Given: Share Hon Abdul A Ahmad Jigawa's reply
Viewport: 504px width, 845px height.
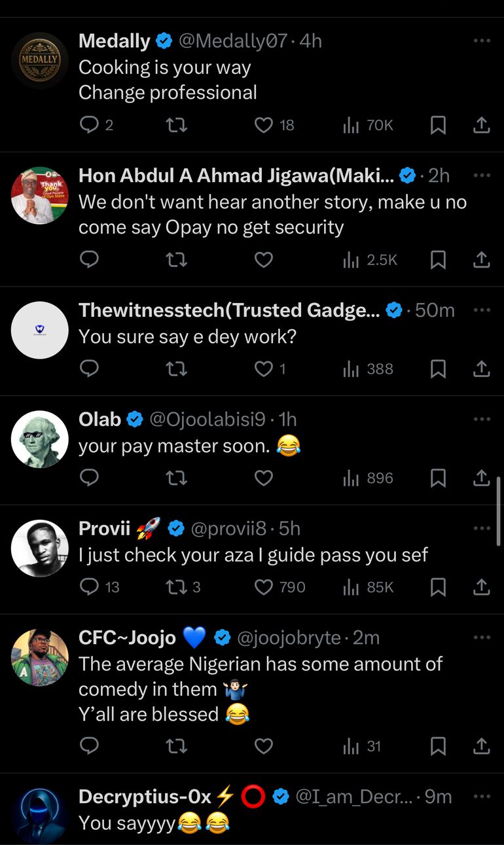Looking at the screenshot, I should click(481, 260).
